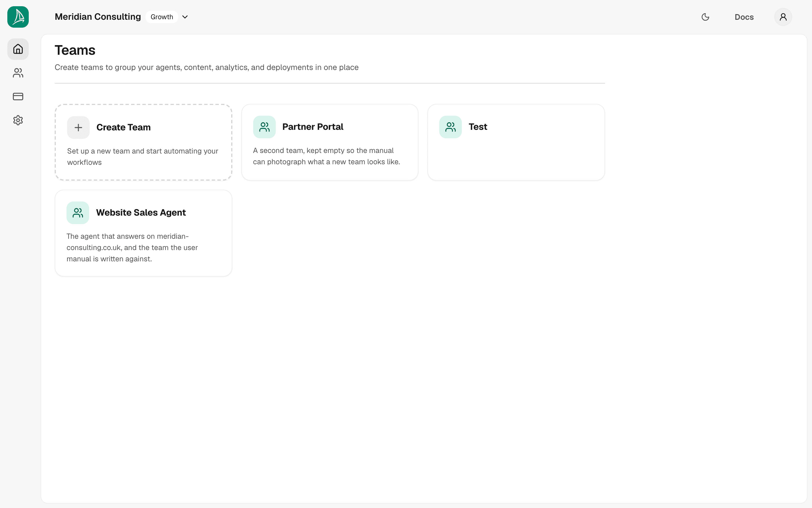Click the 'Set up a new team' description

[143, 157]
